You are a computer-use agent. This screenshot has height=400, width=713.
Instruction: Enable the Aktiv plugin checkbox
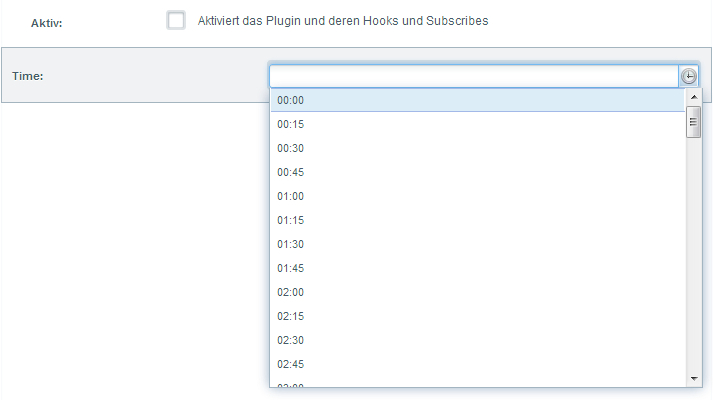pos(176,20)
